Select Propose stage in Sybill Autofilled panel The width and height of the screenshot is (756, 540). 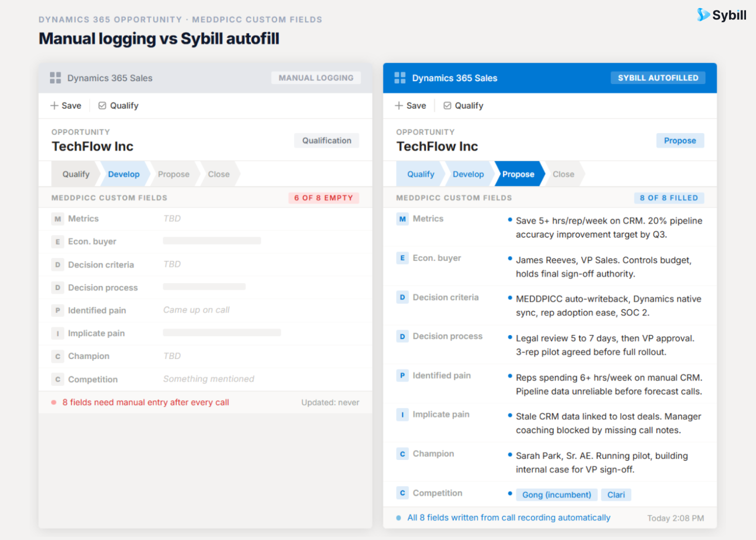tap(518, 174)
